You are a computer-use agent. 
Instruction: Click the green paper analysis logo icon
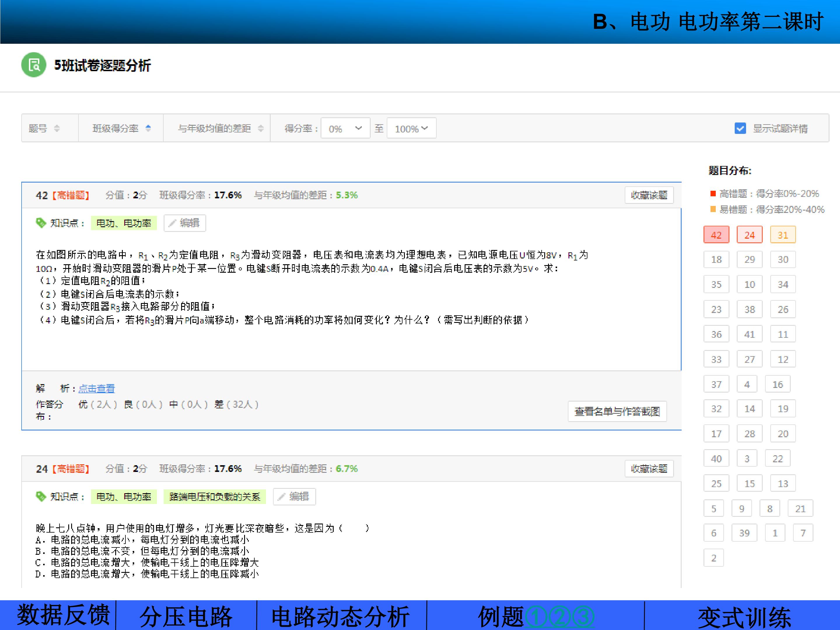[34, 65]
